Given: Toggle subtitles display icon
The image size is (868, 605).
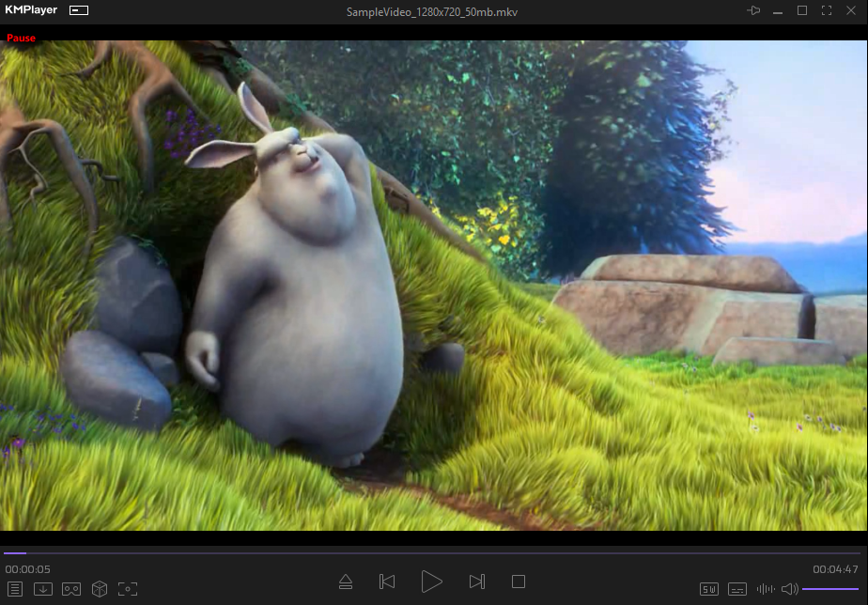Looking at the screenshot, I should point(737,589).
